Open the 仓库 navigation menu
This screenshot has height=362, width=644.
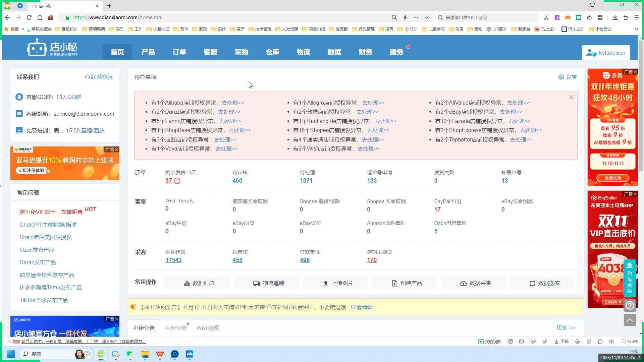tap(272, 52)
